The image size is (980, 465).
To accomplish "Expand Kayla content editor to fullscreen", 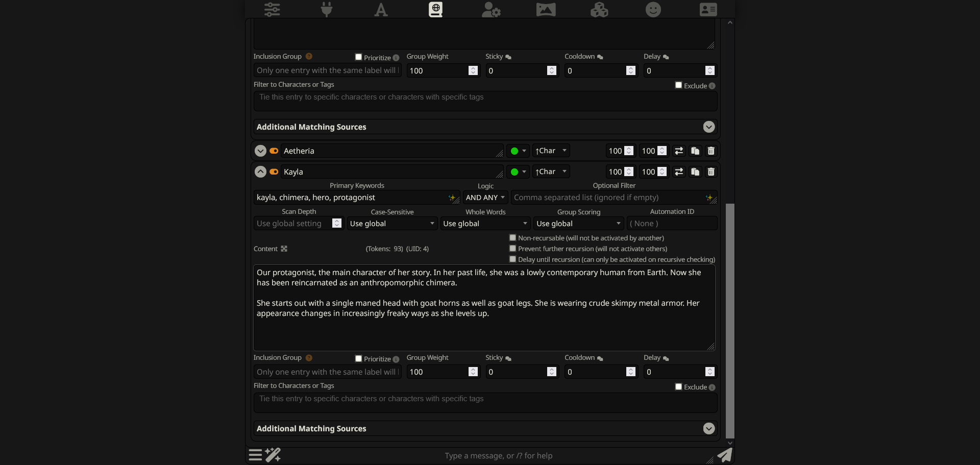I will (284, 249).
